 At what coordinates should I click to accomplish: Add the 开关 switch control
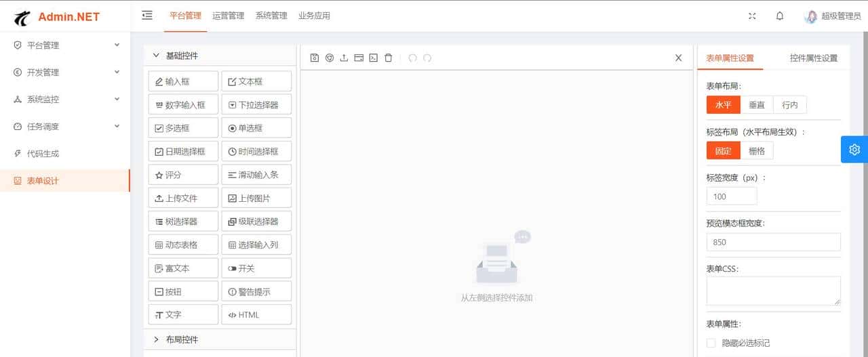click(256, 268)
